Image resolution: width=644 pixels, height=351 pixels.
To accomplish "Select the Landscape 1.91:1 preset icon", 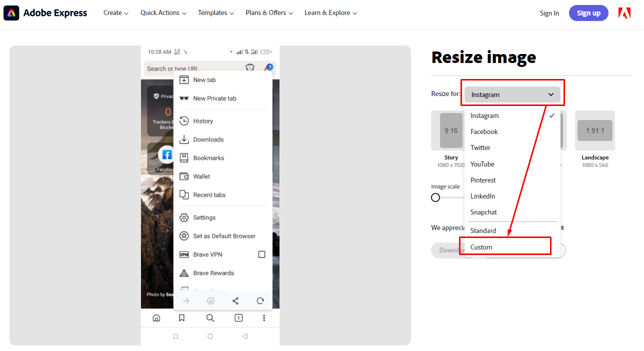I will (594, 130).
